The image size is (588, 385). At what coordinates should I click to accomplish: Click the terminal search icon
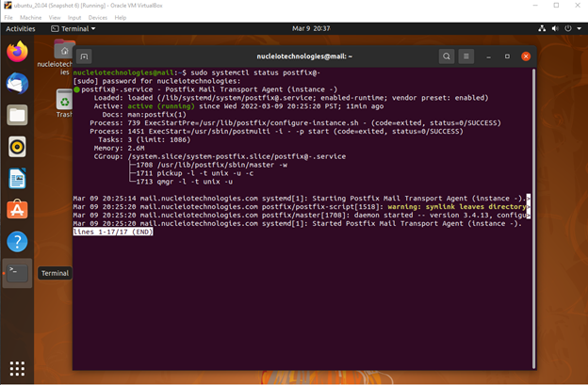447,56
